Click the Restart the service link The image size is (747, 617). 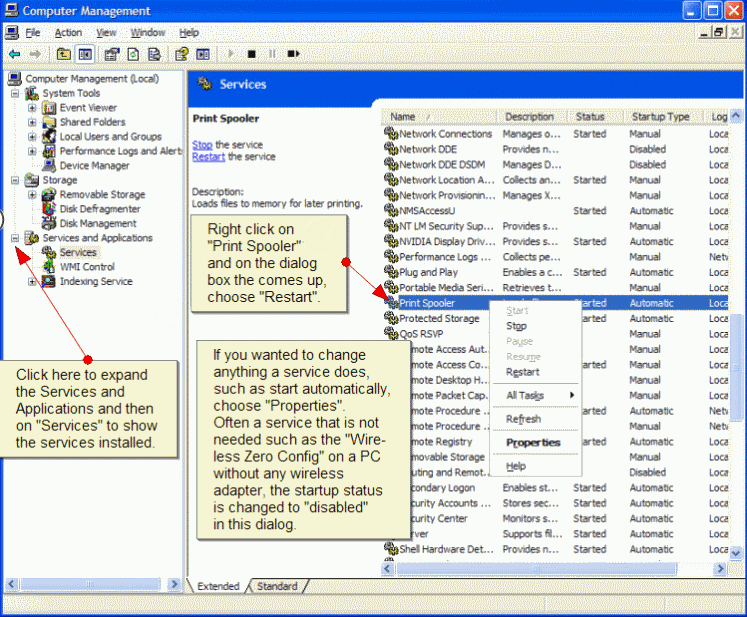[x=208, y=157]
